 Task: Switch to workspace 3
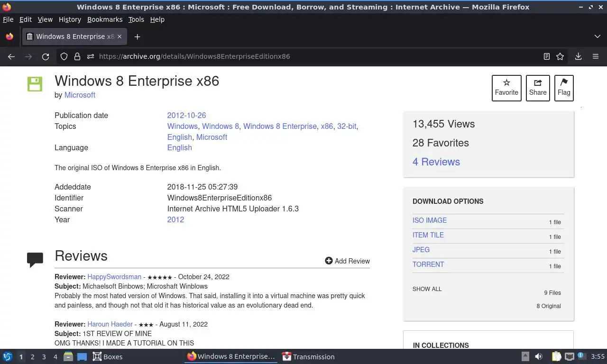point(44,357)
